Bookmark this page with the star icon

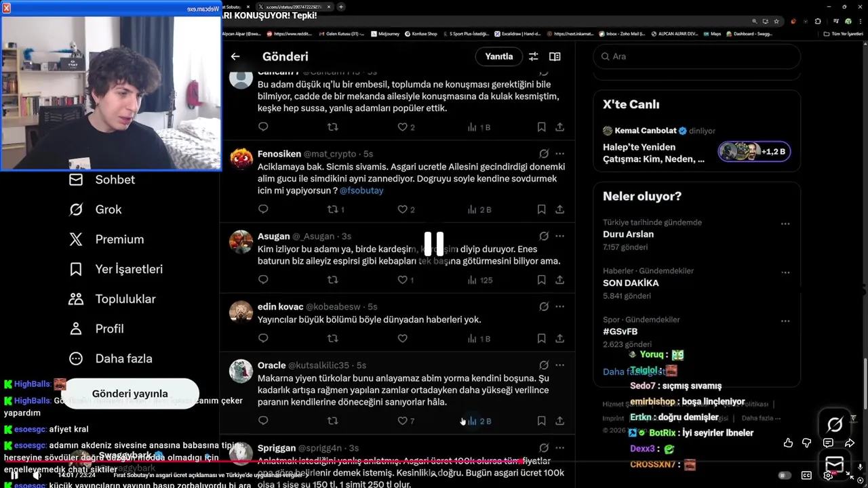pos(776,21)
